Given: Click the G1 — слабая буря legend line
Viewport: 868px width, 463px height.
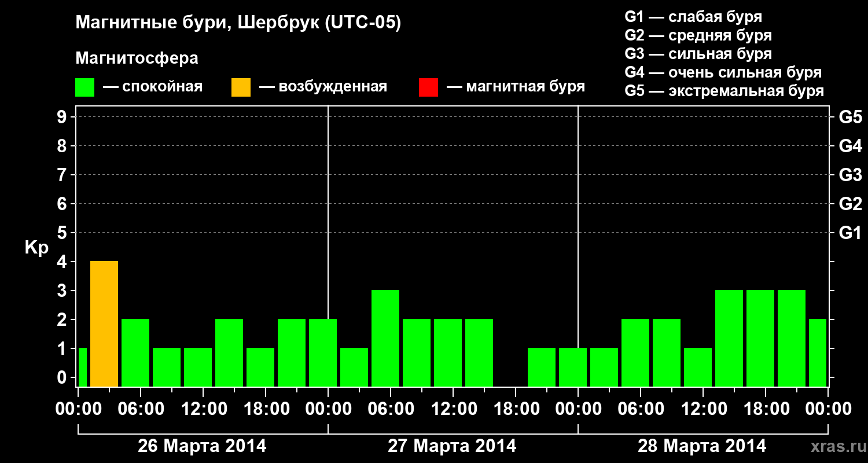Looking at the screenshot, I should tap(693, 17).
